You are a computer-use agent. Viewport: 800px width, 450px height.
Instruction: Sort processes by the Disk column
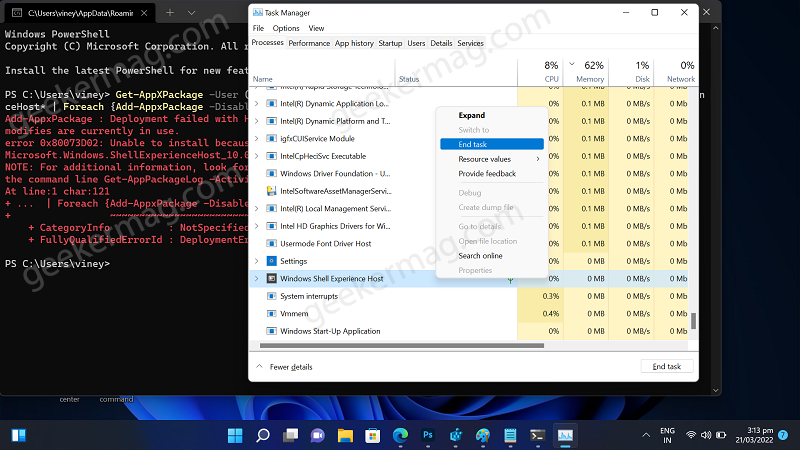point(631,72)
